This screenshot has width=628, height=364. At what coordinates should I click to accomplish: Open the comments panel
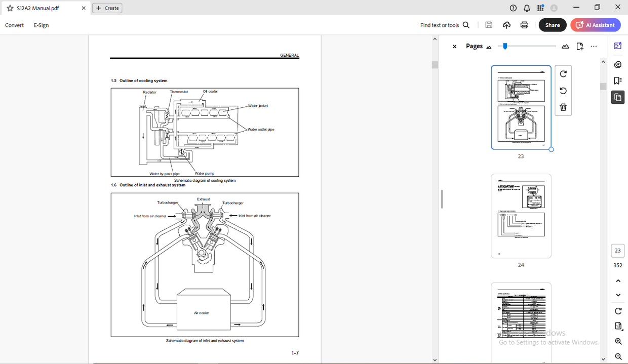[617, 64]
